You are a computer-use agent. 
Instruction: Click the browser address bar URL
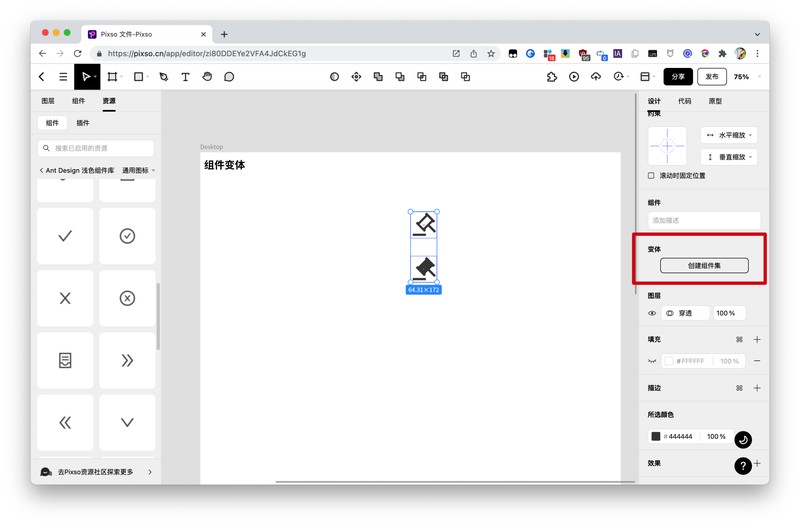pyautogui.click(x=207, y=54)
